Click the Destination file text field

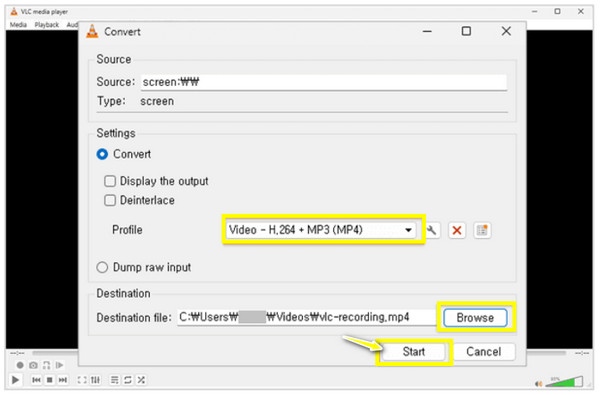(306, 317)
